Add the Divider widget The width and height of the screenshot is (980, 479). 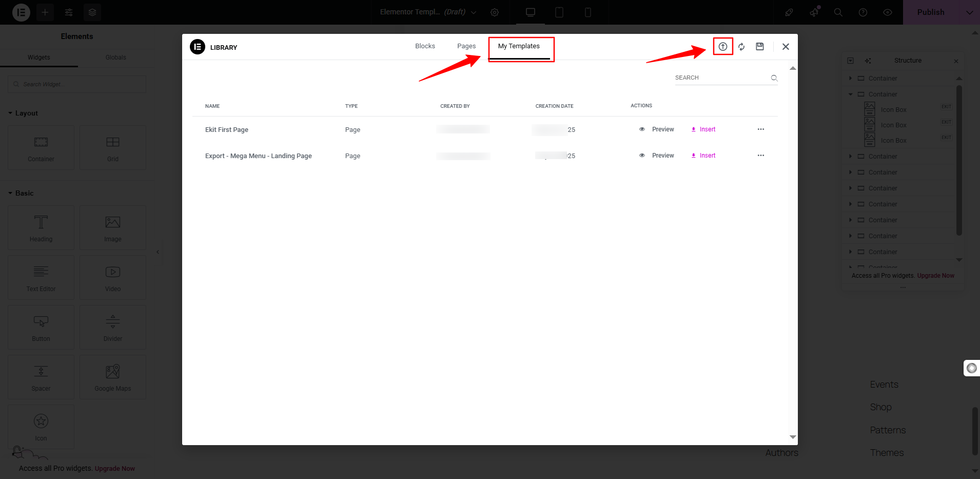[113, 328]
